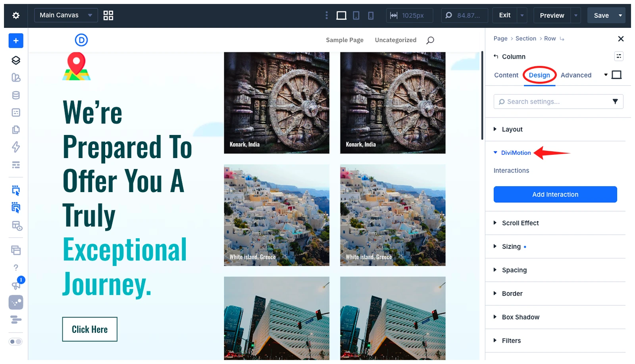635x364 pixels.
Task: Open the stacked-lines list sidebar icon
Action: pos(16,165)
